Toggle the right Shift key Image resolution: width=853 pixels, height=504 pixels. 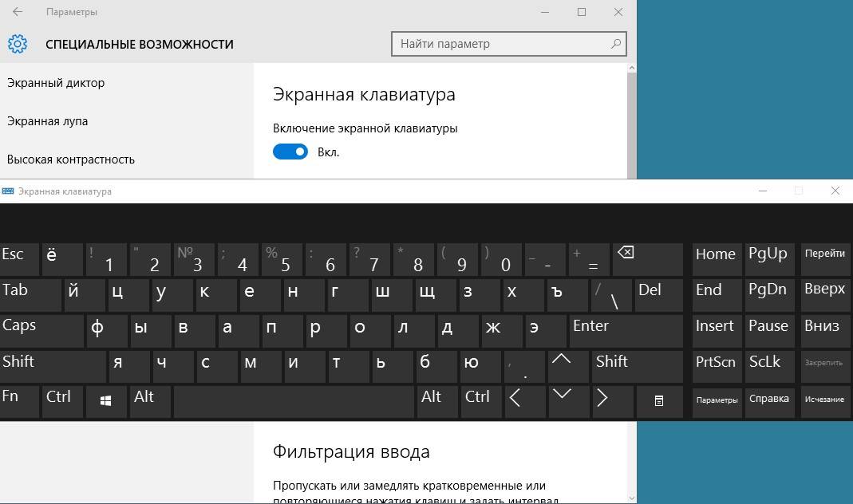pyautogui.click(x=638, y=367)
